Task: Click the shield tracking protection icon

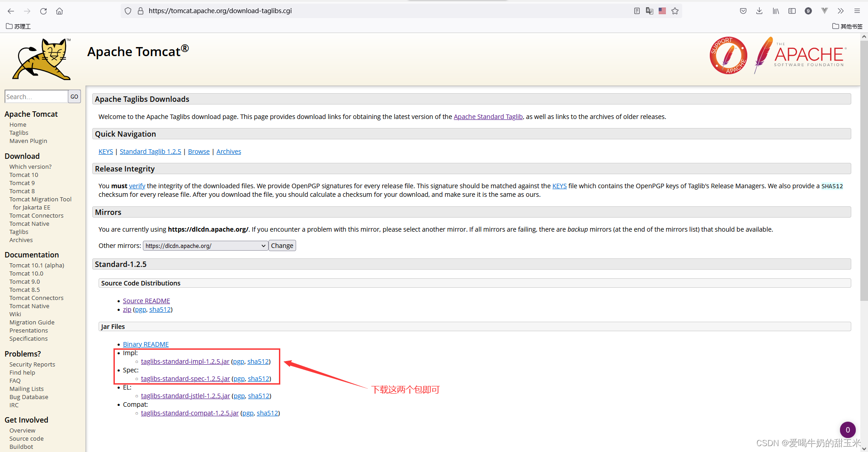Action: coord(128,11)
